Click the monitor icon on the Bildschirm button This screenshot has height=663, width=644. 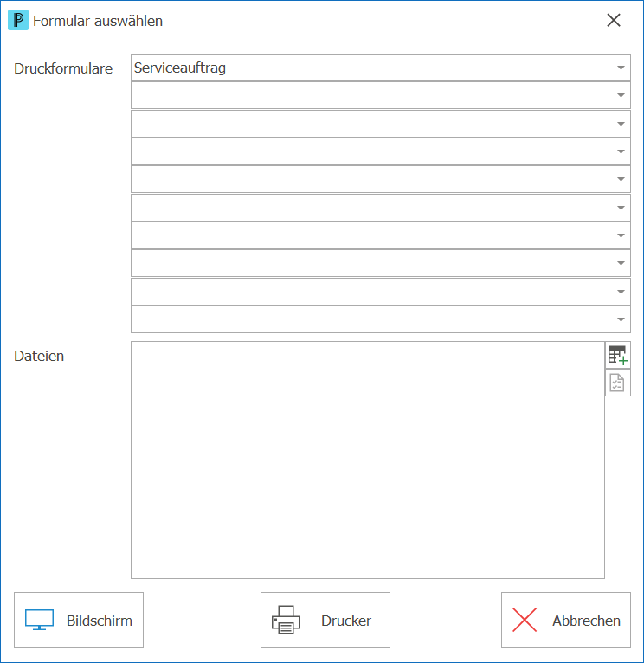39,620
